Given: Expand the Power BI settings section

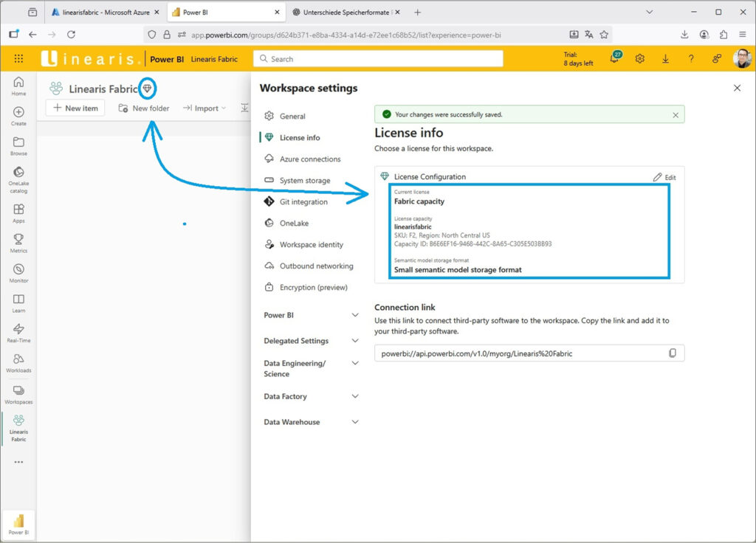Looking at the screenshot, I should click(311, 315).
